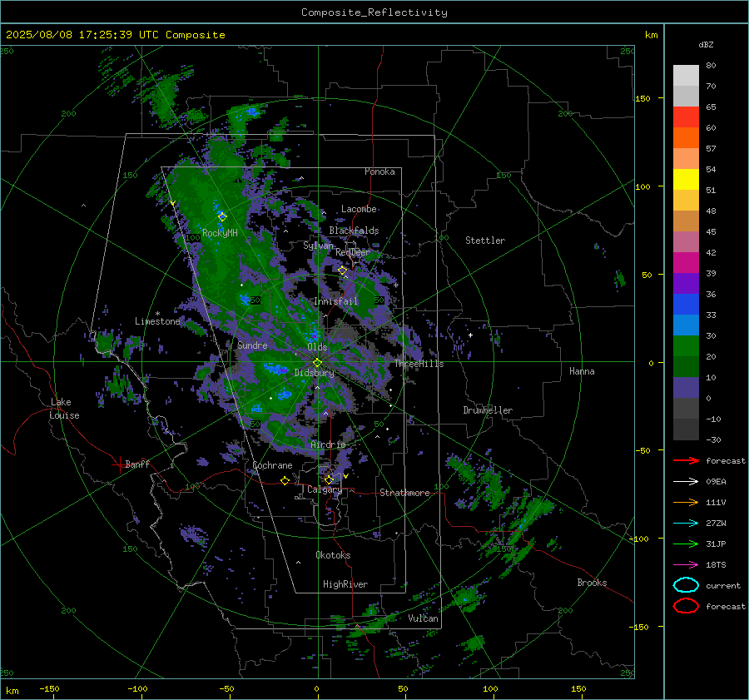Click the Hanna city label
Image resolution: width=749 pixels, height=700 pixels.
pyautogui.click(x=582, y=371)
